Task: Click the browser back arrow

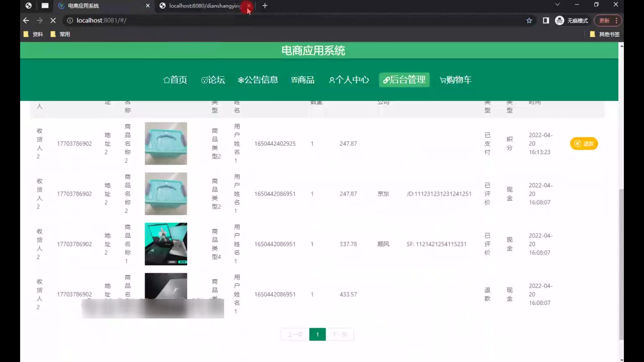Action: click(26, 20)
